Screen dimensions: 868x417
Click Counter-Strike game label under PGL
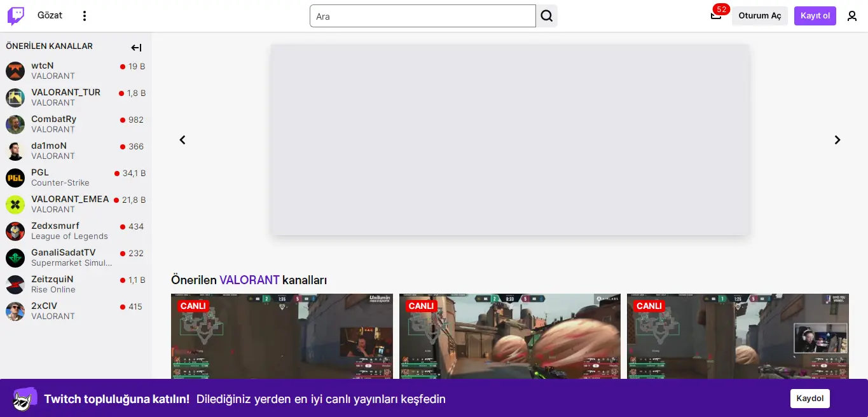(x=60, y=183)
